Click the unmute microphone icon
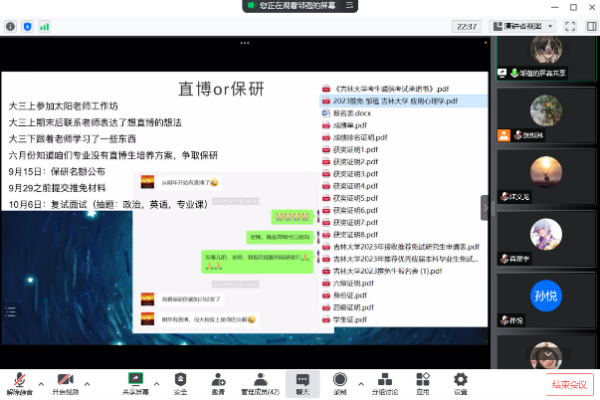 (x=20, y=380)
